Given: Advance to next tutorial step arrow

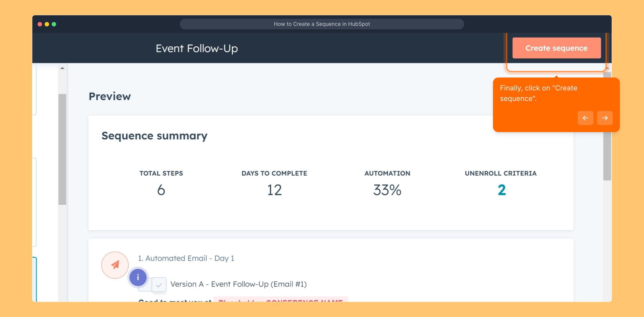Looking at the screenshot, I should point(605,118).
